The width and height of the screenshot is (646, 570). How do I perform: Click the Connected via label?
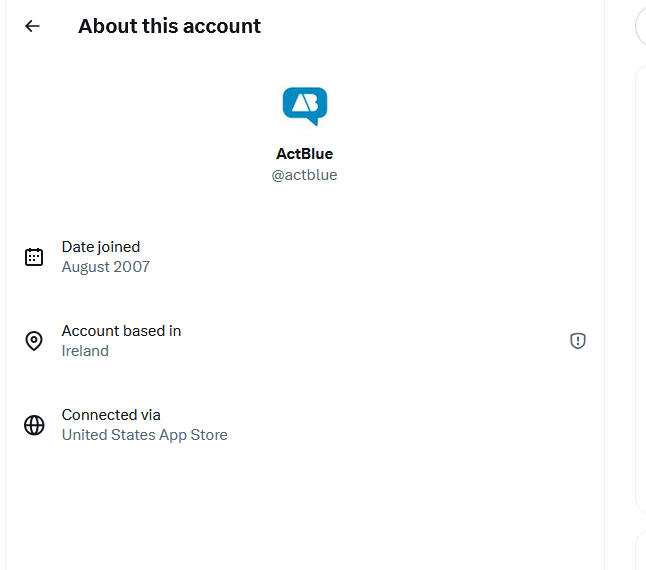(111, 415)
